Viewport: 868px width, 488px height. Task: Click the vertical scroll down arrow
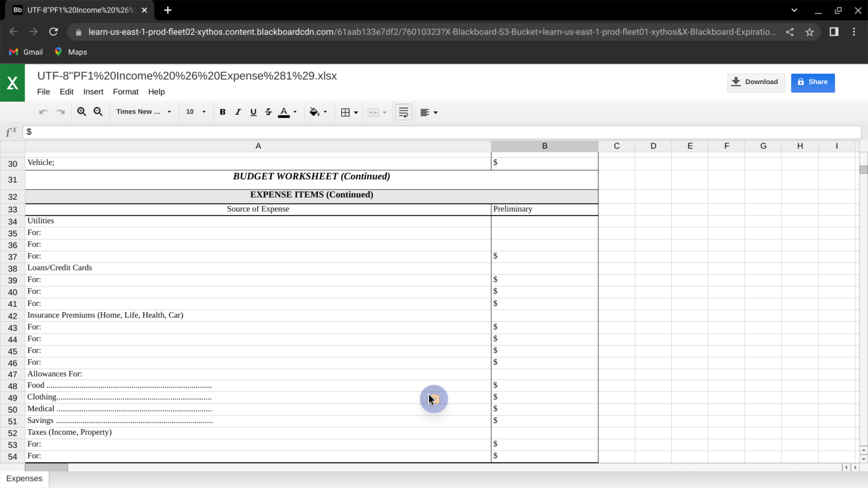(864, 459)
